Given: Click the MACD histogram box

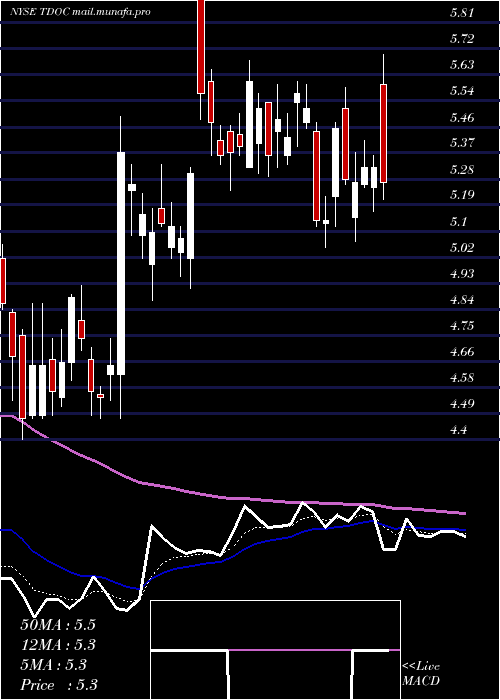Looking at the screenshot, I should click(x=275, y=650).
